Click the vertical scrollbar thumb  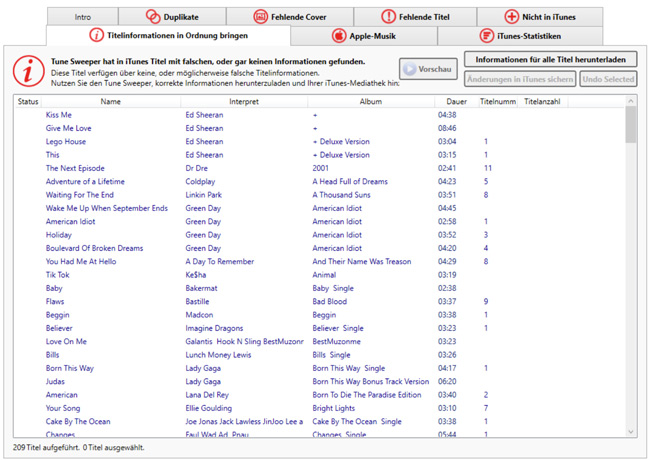coord(631,124)
